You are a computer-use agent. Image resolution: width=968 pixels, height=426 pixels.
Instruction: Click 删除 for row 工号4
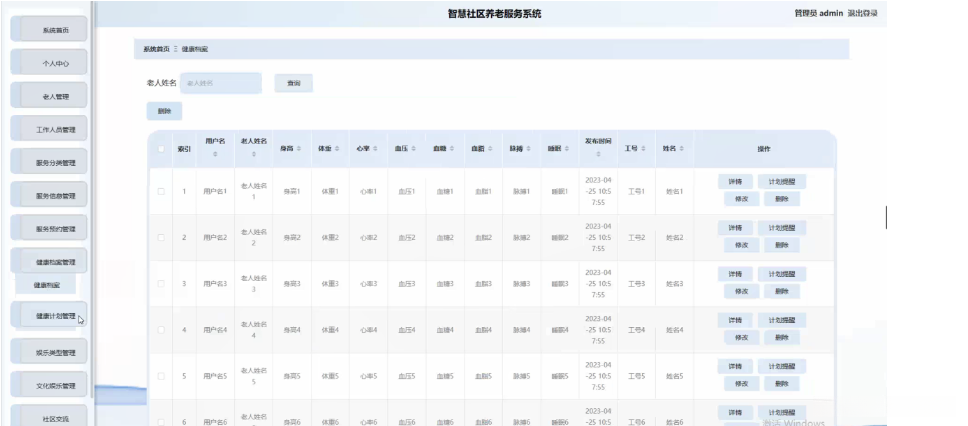click(x=782, y=338)
